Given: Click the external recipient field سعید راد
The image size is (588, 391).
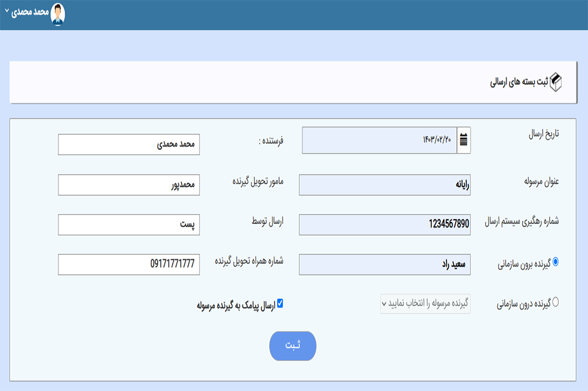Looking at the screenshot, I should point(385,264).
